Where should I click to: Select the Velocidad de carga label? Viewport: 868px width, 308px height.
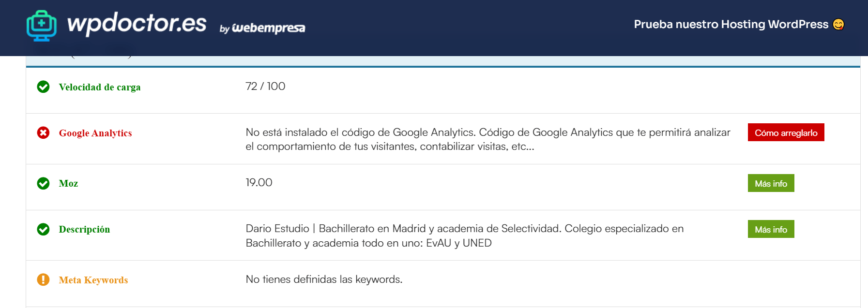point(100,87)
